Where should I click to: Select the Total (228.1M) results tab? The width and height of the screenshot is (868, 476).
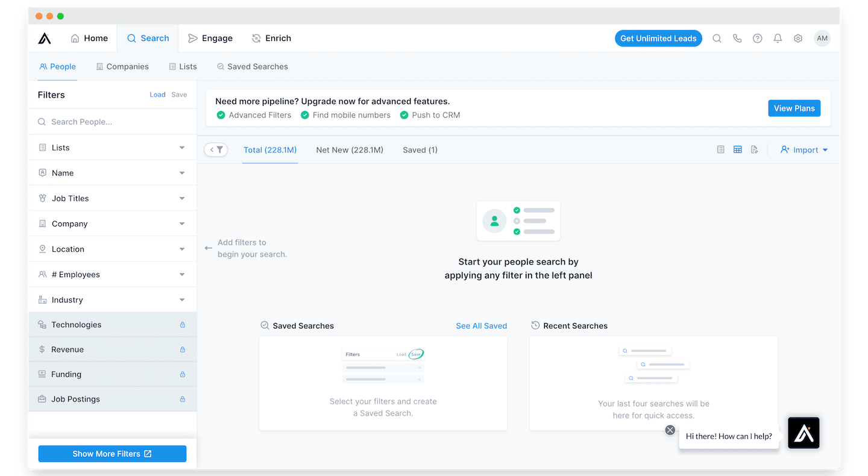point(270,149)
